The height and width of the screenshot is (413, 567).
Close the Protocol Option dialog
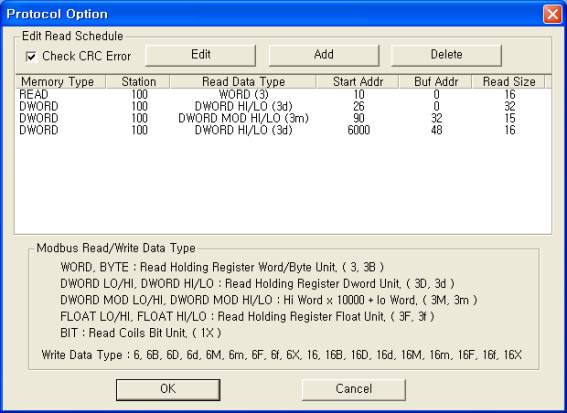(553, 14)
